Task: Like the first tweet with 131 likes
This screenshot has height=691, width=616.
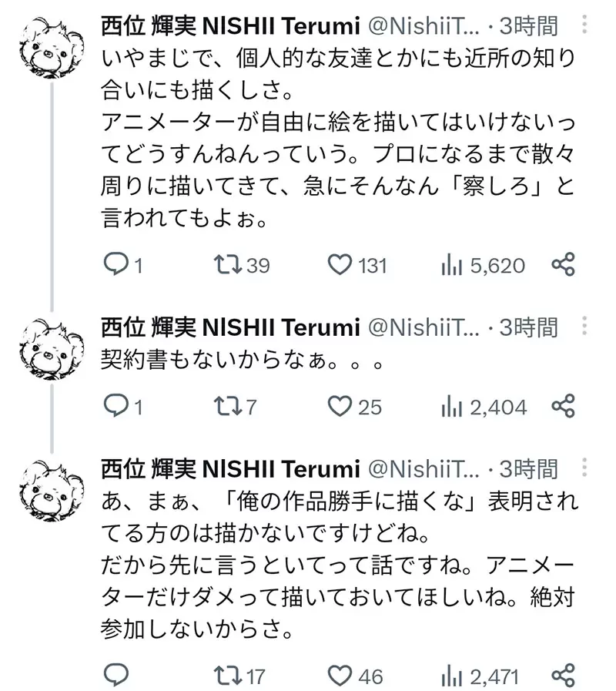Action: coord(339,266)
